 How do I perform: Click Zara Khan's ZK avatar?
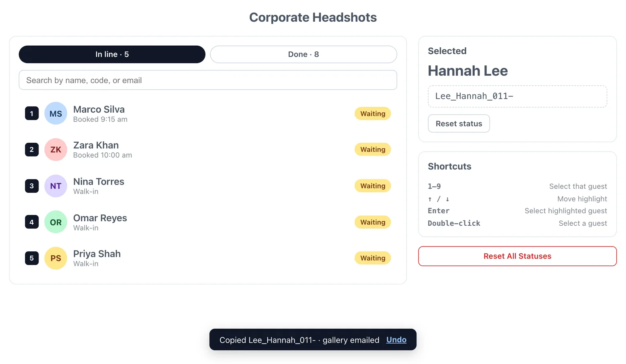(55, 150)
